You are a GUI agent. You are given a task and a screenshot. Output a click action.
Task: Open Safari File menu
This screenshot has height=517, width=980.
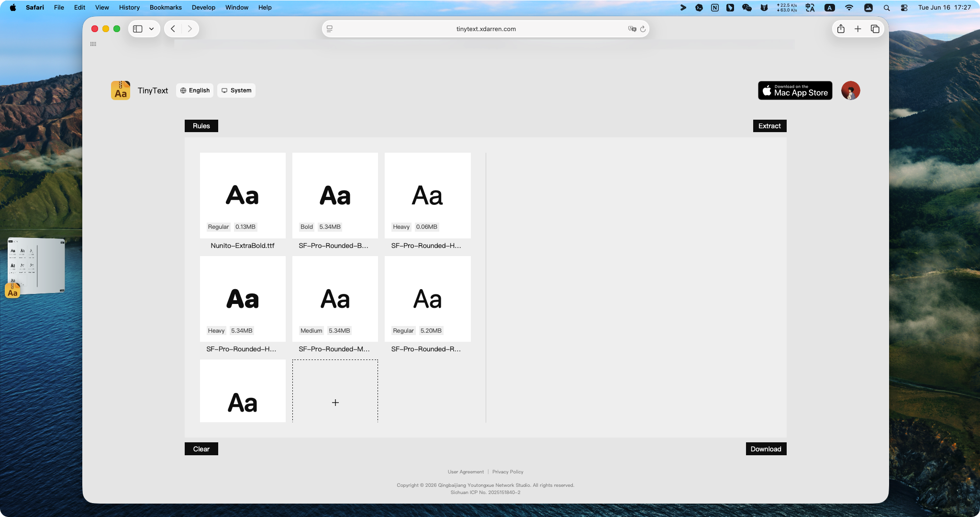59,7
